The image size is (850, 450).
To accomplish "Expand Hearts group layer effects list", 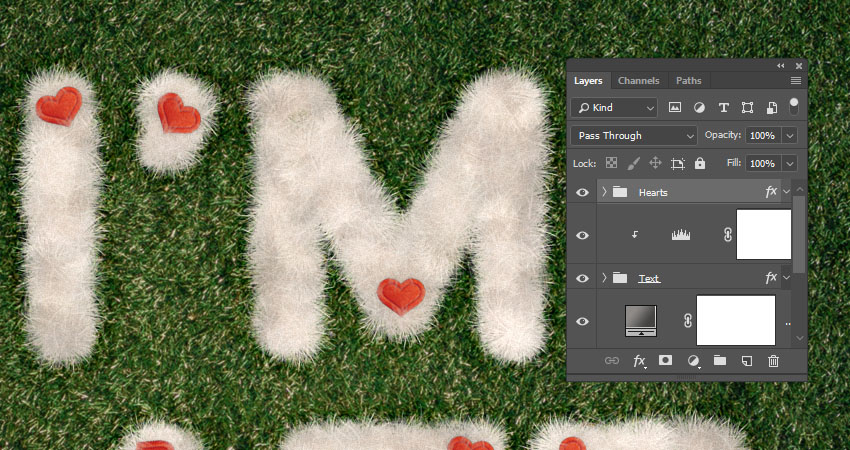I will click(787, 191).
